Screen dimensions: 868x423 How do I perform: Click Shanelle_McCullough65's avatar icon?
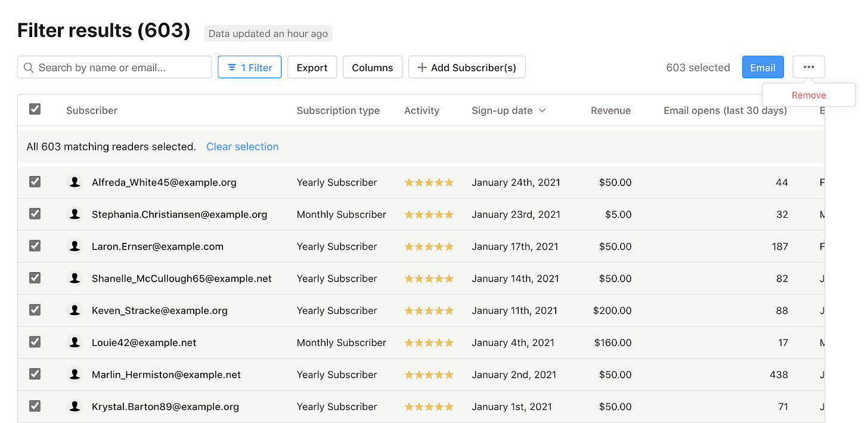[x=75, y=278]
